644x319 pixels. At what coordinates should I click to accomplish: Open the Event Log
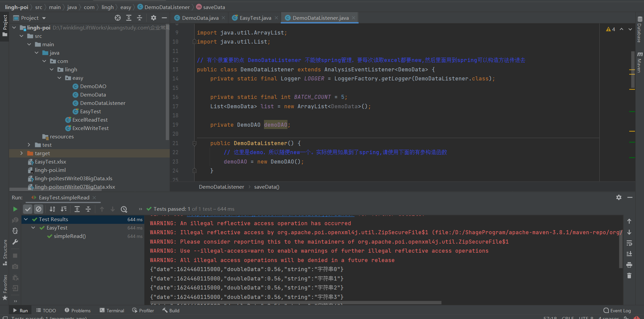pyautogui.click(x=617, y=311)
